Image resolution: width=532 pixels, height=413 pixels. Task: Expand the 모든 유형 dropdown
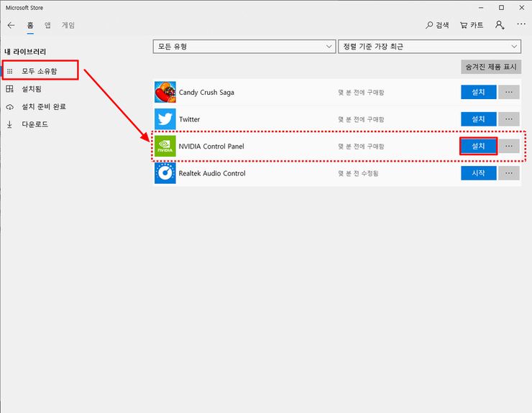[244, 47]
